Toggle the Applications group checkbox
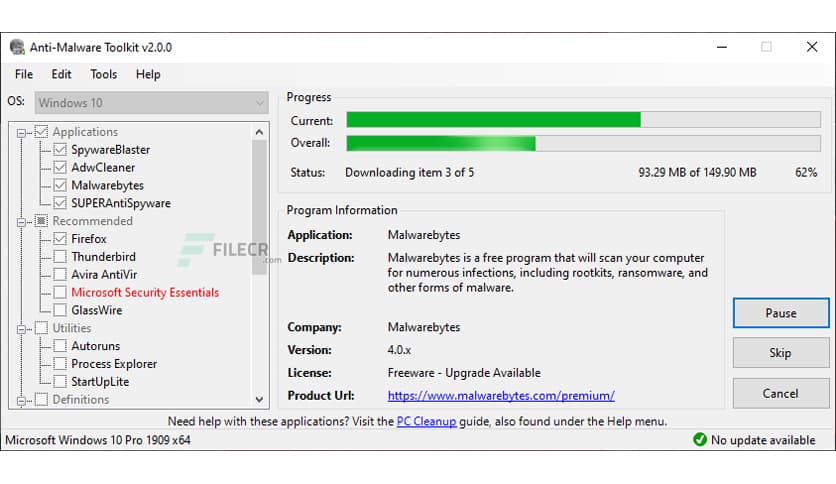 pyautogui.click(x=41, y=132)
